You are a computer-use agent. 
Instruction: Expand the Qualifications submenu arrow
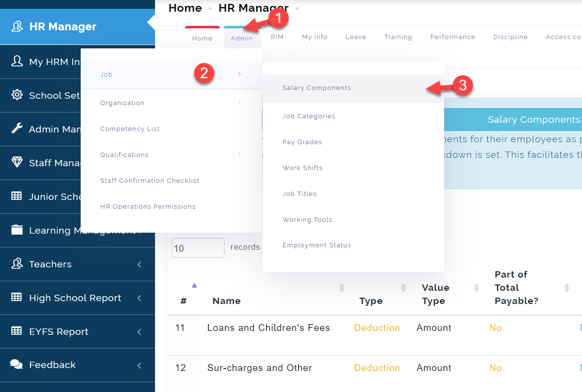240,154
